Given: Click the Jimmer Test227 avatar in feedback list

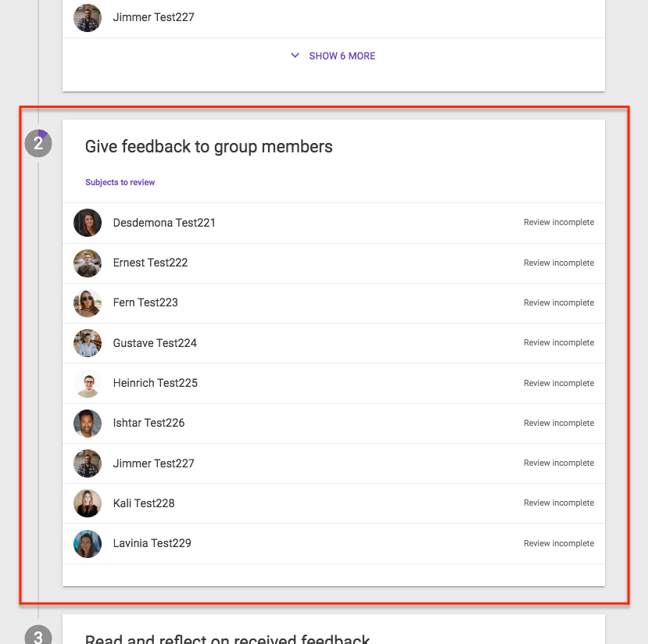Looking at the screenshot, I should 88,463.
